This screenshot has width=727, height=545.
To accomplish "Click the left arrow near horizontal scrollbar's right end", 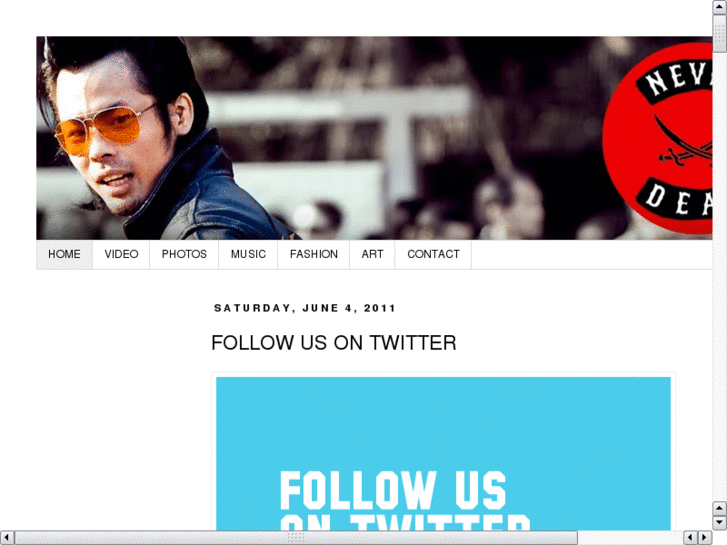I will pos(690,538).
